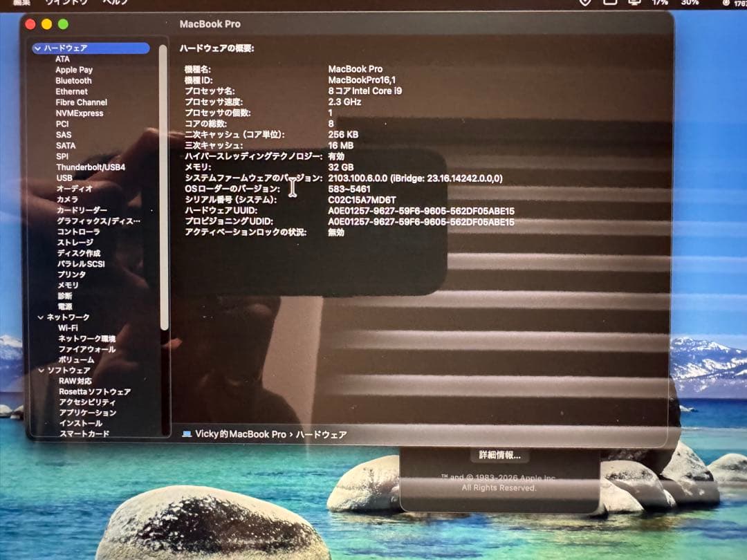Show オーディオ hardware details

(74, 189)
